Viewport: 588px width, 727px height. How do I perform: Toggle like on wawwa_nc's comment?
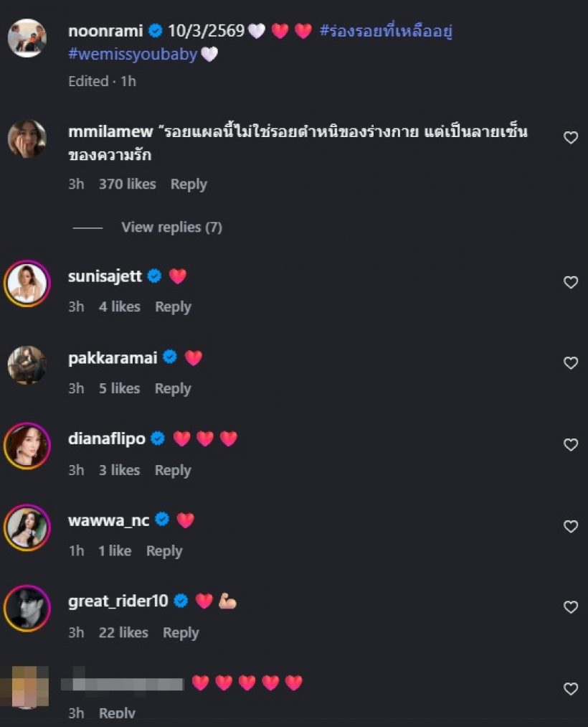[571, 525]
